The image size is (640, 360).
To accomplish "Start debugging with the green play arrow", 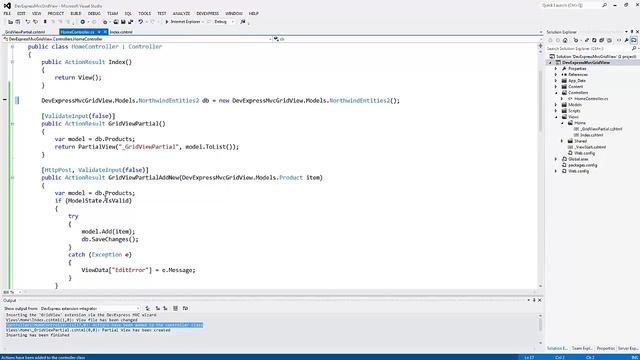I will click(167, 22).
